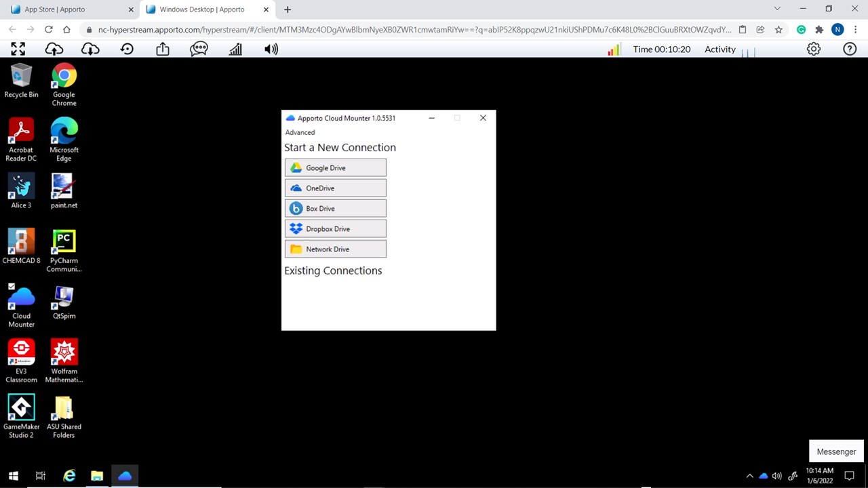Open the Recycle Bin desktop icon

pos(21,81)
